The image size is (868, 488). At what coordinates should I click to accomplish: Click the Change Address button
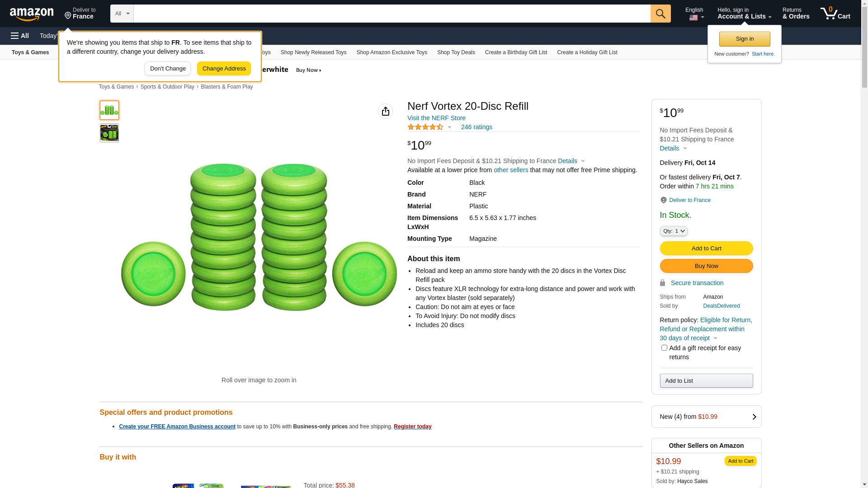[224, 69]
